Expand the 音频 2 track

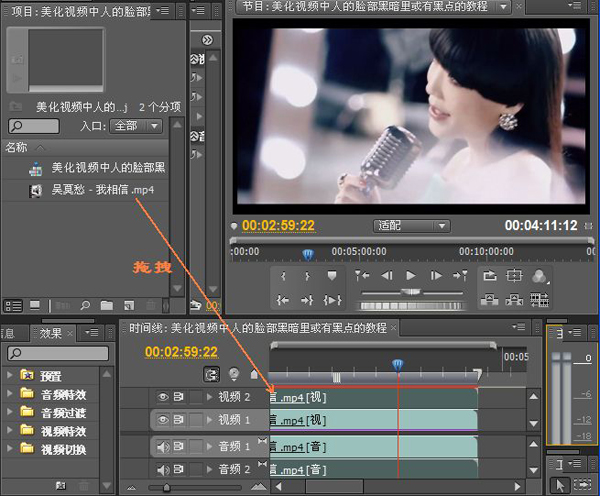click(209, 469)
